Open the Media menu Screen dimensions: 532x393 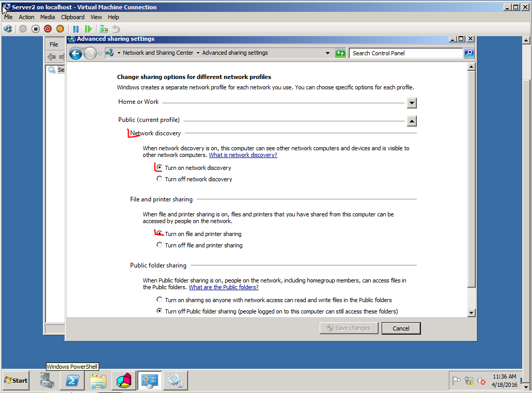click(x=48, y=17)
